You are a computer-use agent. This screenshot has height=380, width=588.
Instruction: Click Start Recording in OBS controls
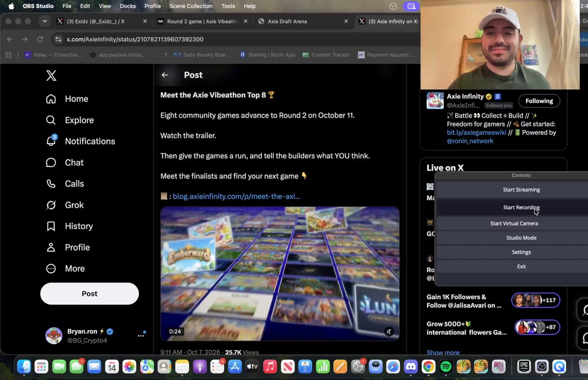click(x=521, y=207)
